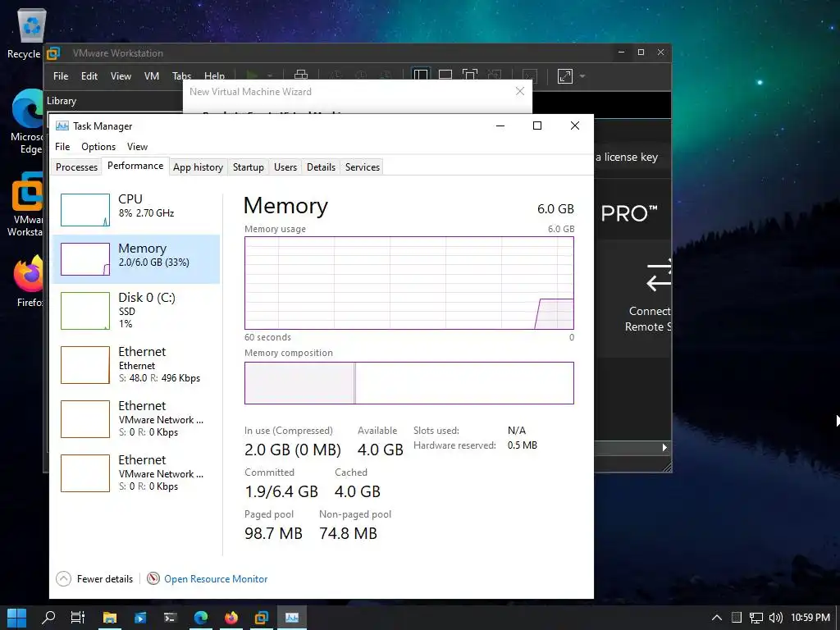The height and width of the screenshot is (630, 840).
Task: Click the right scroll arrow in the VMware window
Action: (x=664, y=447)
